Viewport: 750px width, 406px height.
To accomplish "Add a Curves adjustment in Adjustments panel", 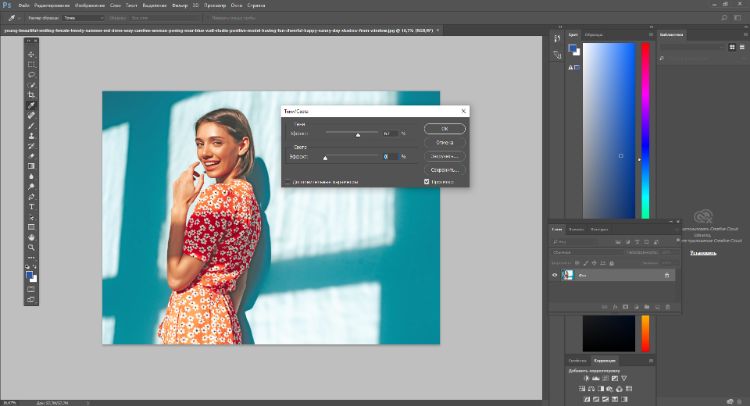I will click(x=605, y=378).
